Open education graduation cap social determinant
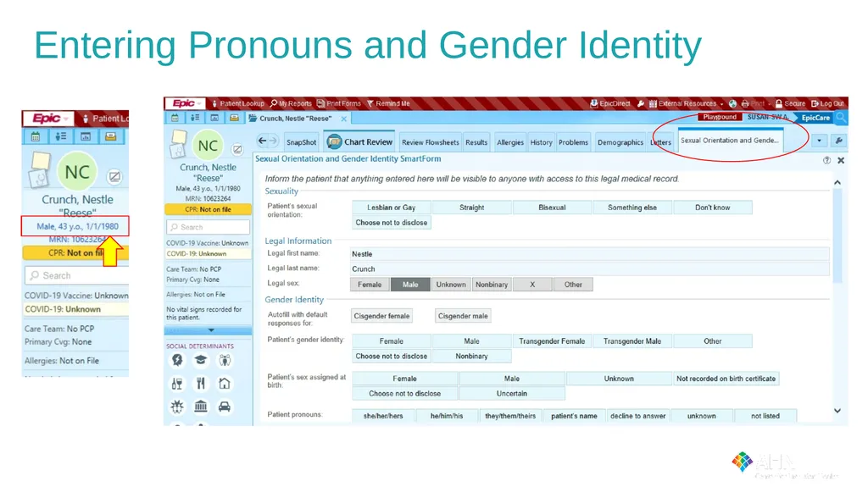The height and width of the screenshot is (487, 868). point(200,360)
